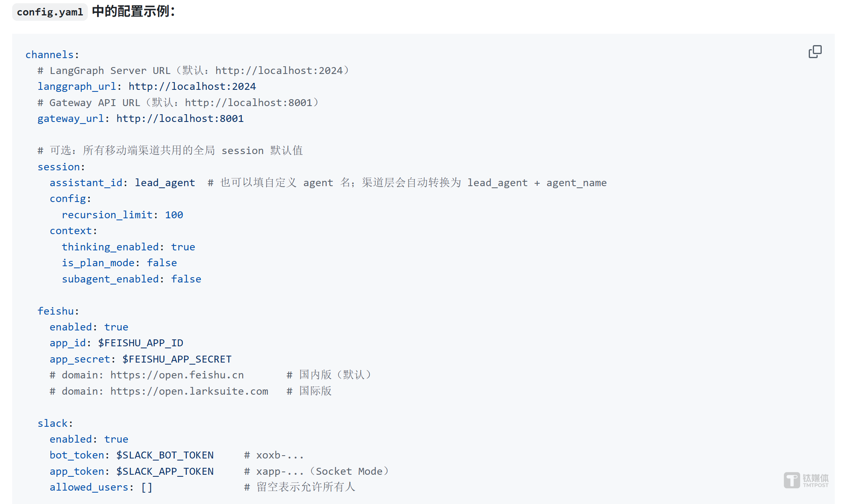Click the session key line
This screenshot has width=851, height=504.
click(x=59, y=167)
